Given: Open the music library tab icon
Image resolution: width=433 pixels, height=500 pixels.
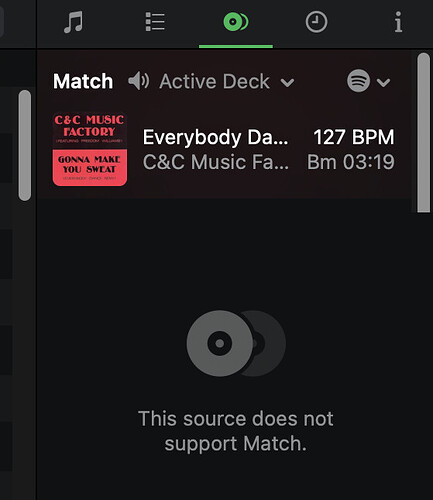Looking at the screenshot, I should pos(73,22).
